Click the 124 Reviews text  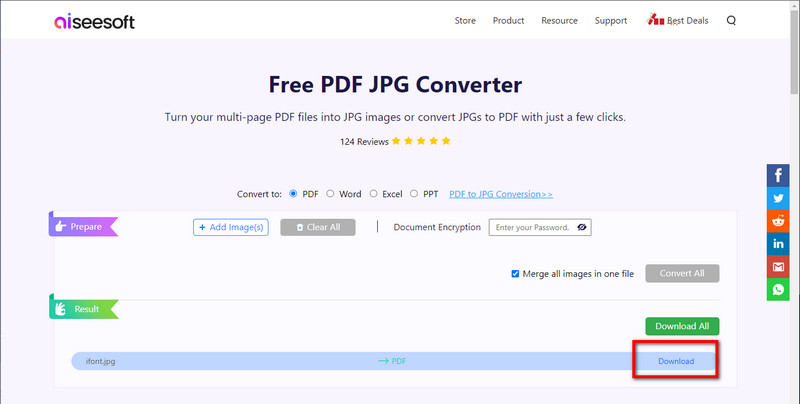click(364, 141)
